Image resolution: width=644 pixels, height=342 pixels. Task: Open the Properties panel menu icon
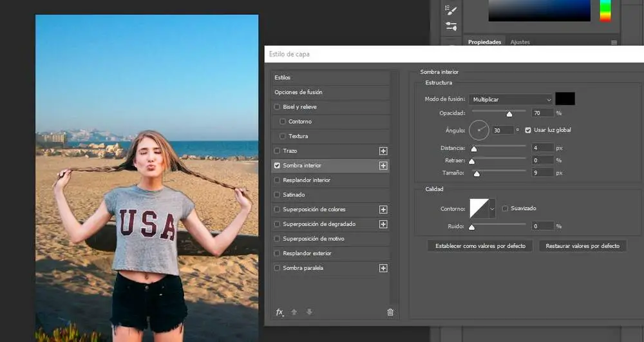coord(613,43)
